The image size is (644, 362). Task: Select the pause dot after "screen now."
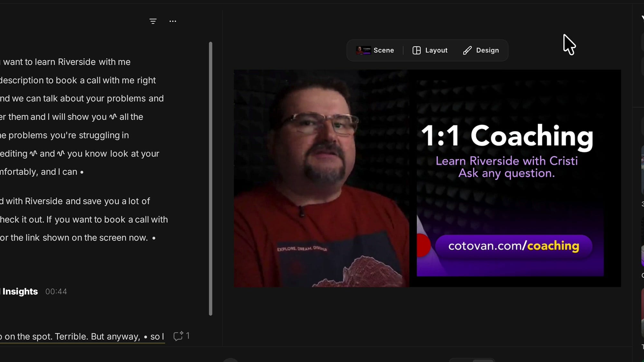click(x=154, y=238)
